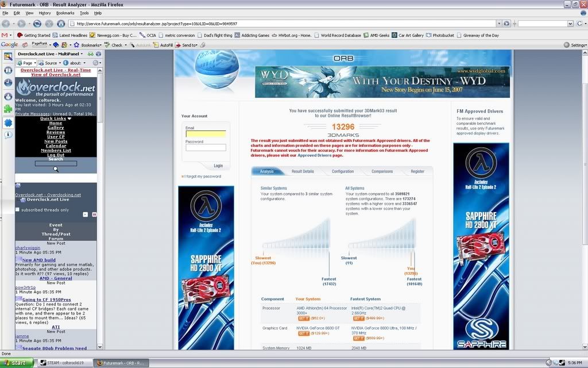Open the World Record Database bookmark
Viewport: 588px width, 368px height.
point(338,35)
